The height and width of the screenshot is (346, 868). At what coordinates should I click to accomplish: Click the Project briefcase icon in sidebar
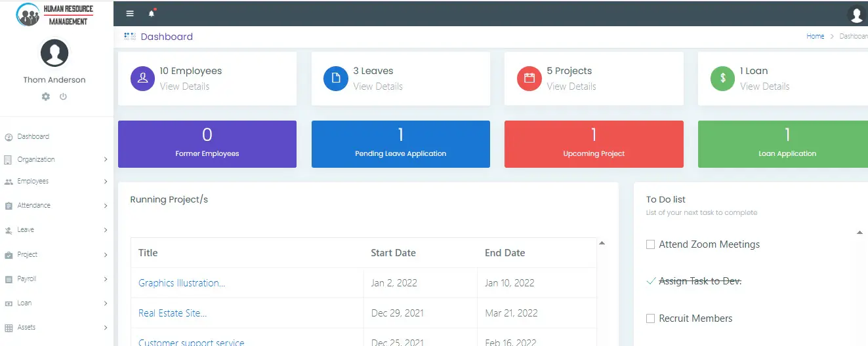pyautogui.click(x=9, y=255)
